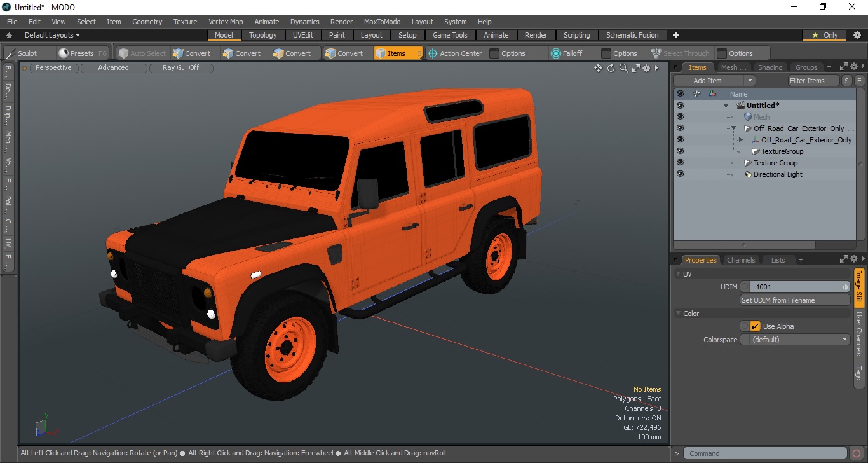This screenshot has height=463, width=868.
Task: Activate the Sculpt tool
Action: (x=21, y=53)
